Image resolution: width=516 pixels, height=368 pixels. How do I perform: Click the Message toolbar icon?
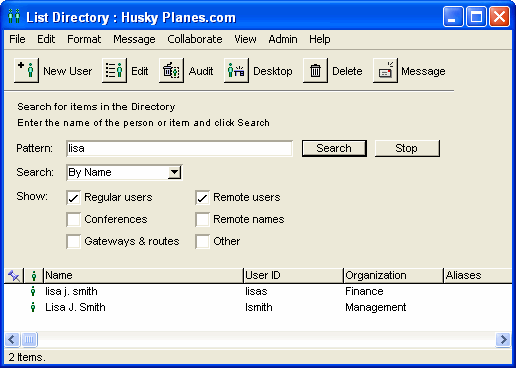tap(385, 70)
